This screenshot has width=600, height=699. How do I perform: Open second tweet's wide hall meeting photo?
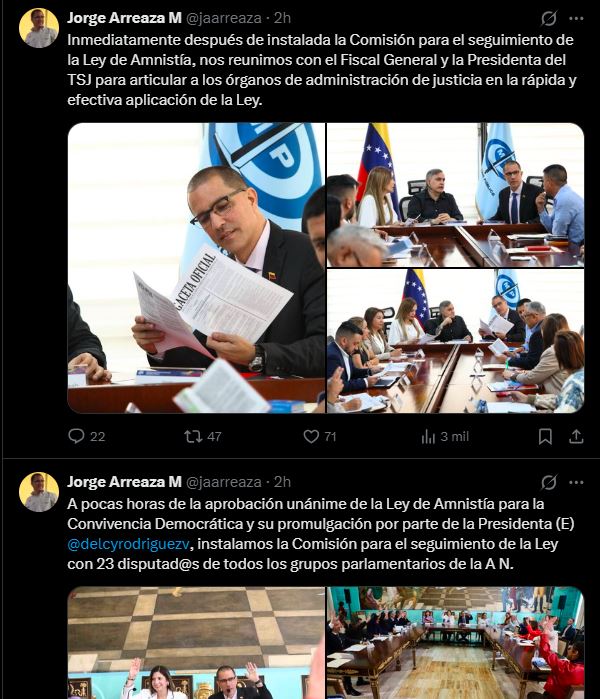click(456, 643)
